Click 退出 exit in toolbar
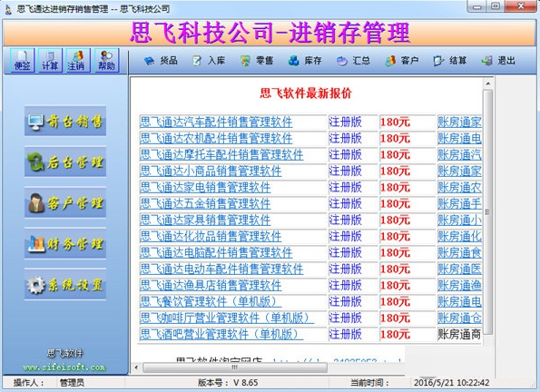Screen dimensions: 540x392 pos(498,61)
